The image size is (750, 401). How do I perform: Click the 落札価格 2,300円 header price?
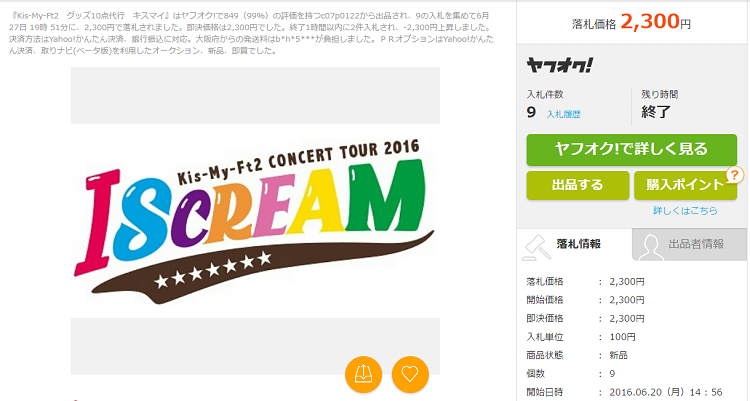631,22
